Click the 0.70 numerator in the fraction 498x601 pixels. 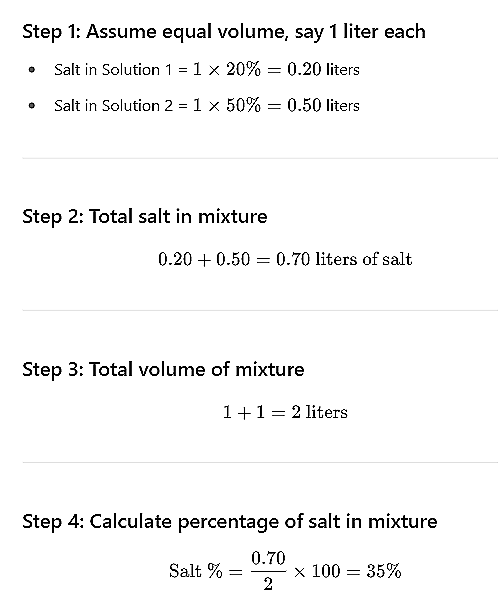pyautogui.click(x=268, y=558)
